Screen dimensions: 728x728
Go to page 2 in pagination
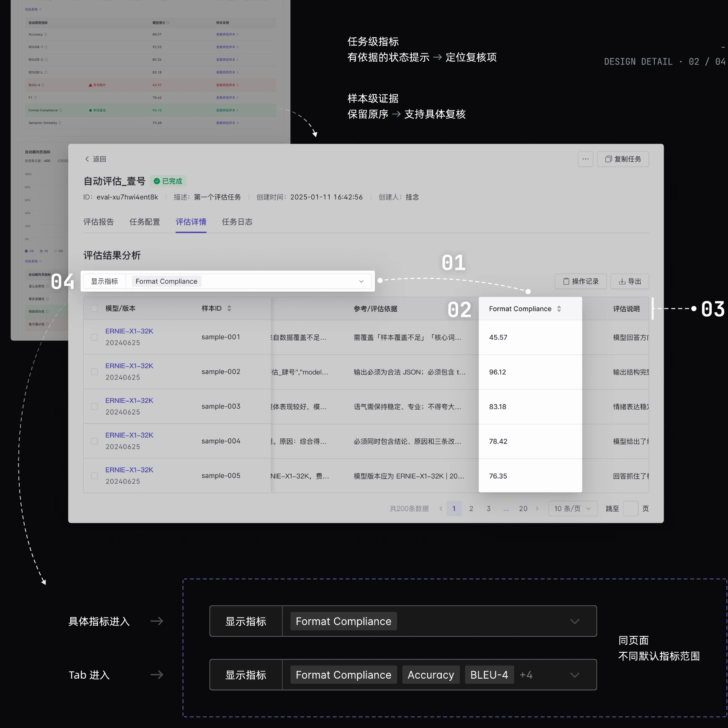(471, 508)
